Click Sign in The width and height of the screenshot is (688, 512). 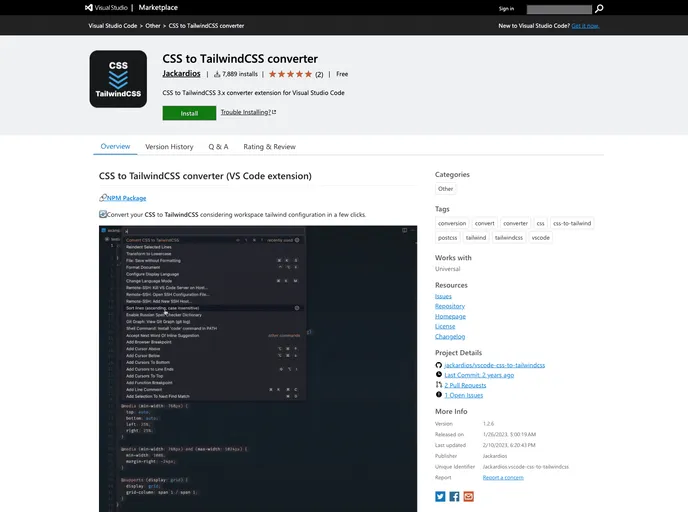tap(506, 8)
